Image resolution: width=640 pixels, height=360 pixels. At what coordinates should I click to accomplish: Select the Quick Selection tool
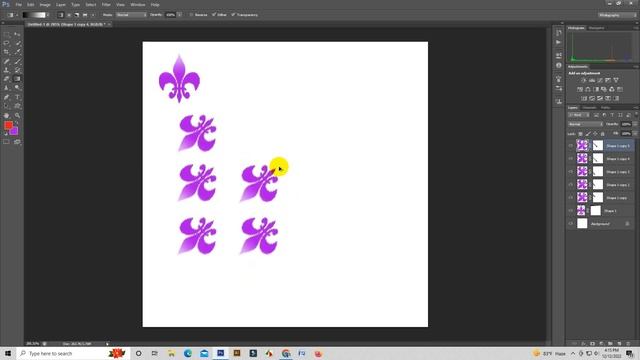pos(17,43)
